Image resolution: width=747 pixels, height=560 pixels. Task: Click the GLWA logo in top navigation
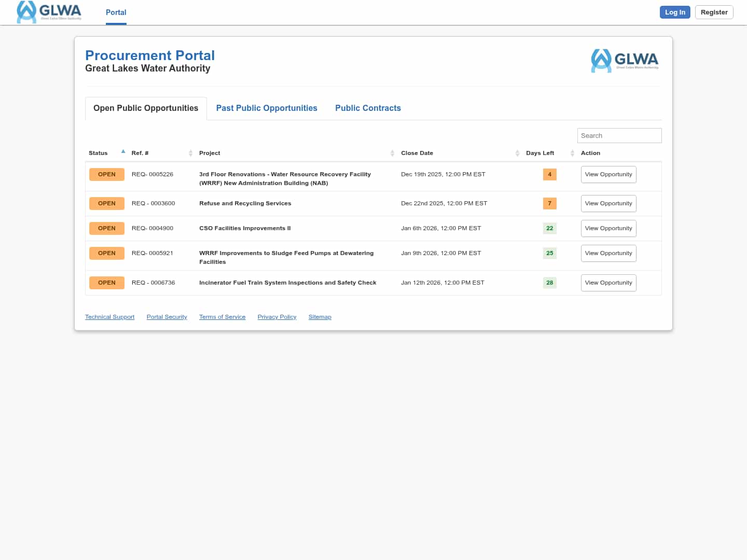(x=49, y=12)
